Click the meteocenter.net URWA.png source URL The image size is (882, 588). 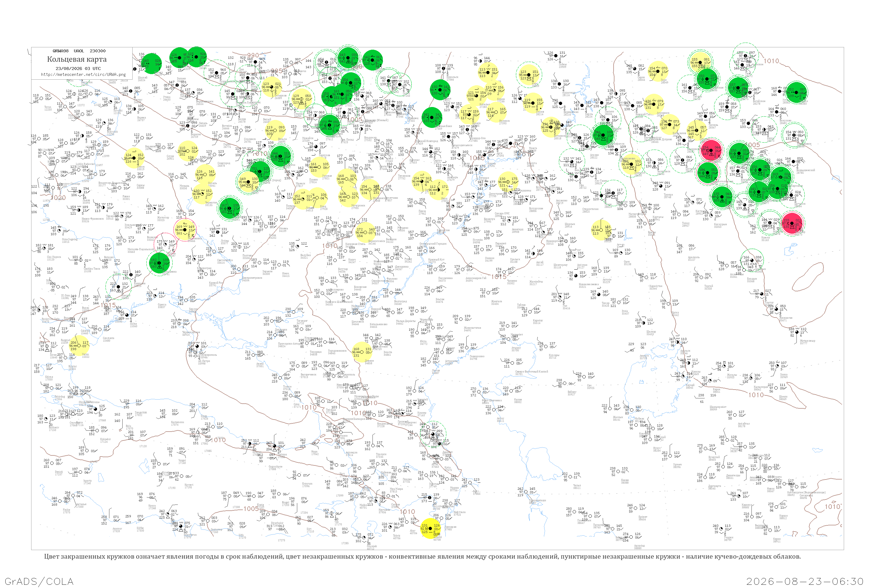point(83,74)
